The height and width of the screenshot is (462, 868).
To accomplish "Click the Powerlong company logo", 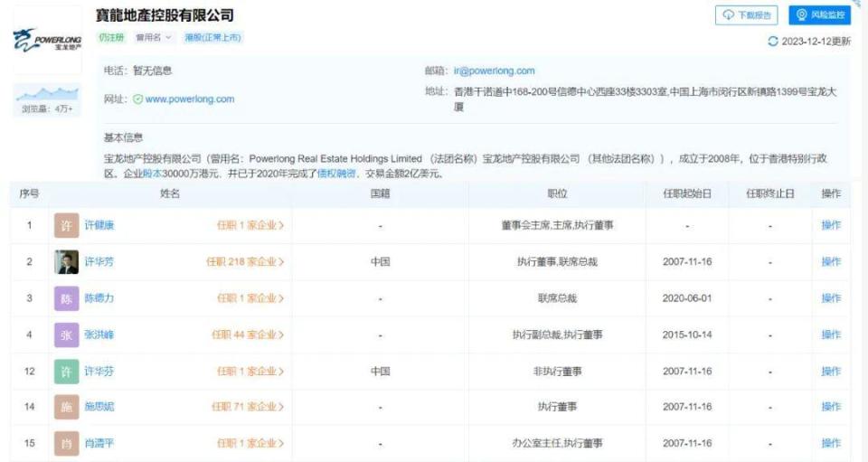I will tap(47, 41).
